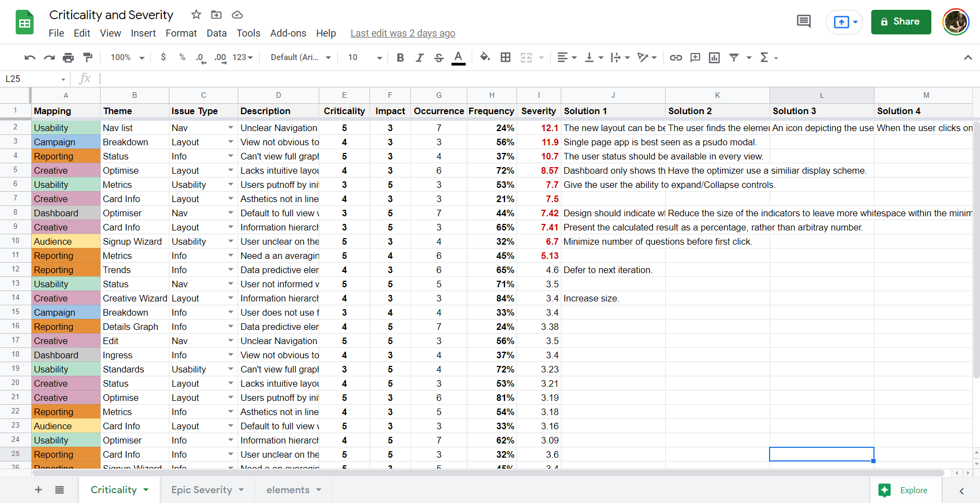Move document to a folder
Viewport: 980px width, 503px height.
[216, 15]
